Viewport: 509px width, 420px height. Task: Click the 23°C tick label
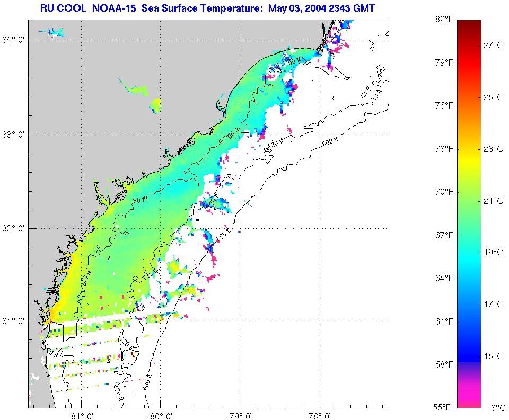494,149
